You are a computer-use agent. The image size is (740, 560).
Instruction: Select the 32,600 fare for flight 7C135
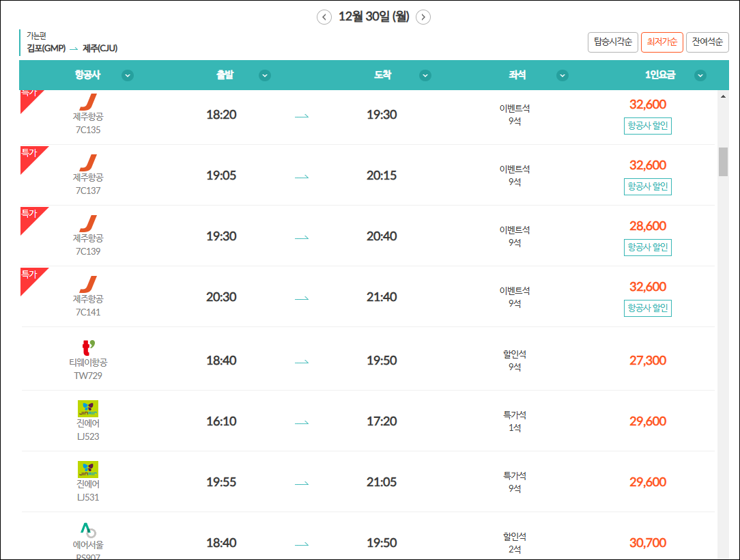point(647,104)
